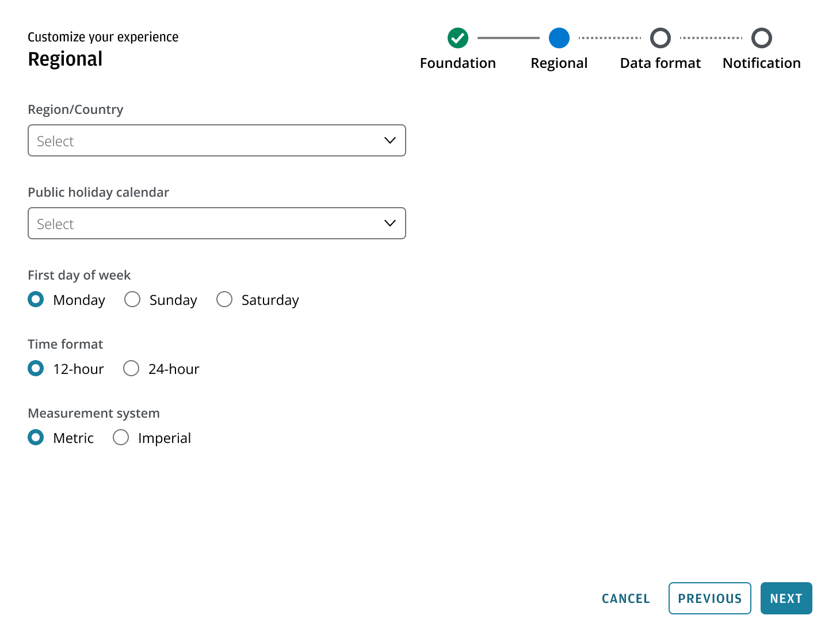The image size is (840, 642).
Task: Click the Public holiday calendar label
Action: tap(98, 193)
